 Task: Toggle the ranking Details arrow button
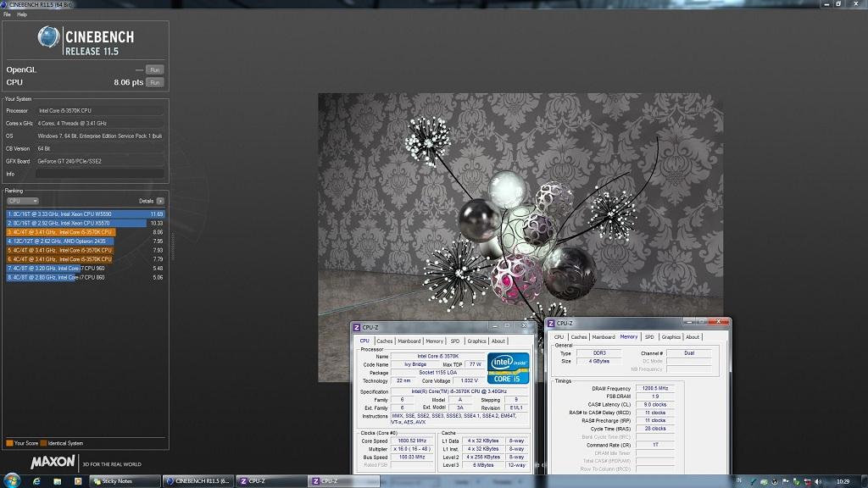pyautogui.click(x=160, y=201)
